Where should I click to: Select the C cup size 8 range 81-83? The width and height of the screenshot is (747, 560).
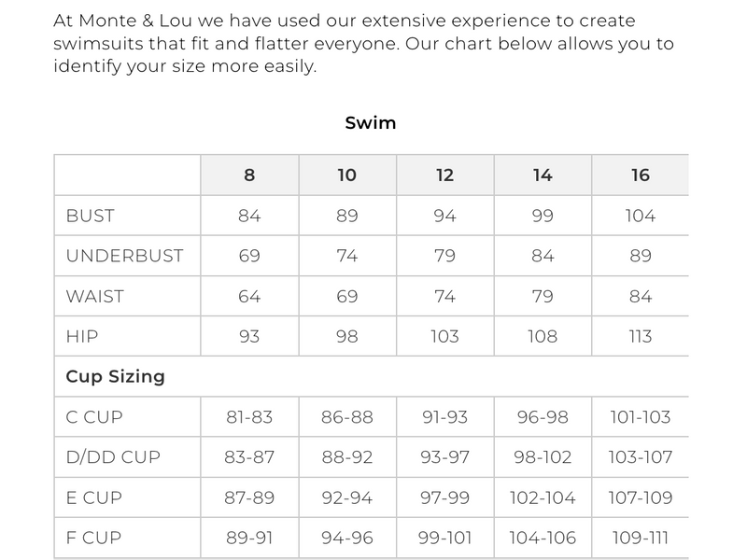tap(249, 417)
